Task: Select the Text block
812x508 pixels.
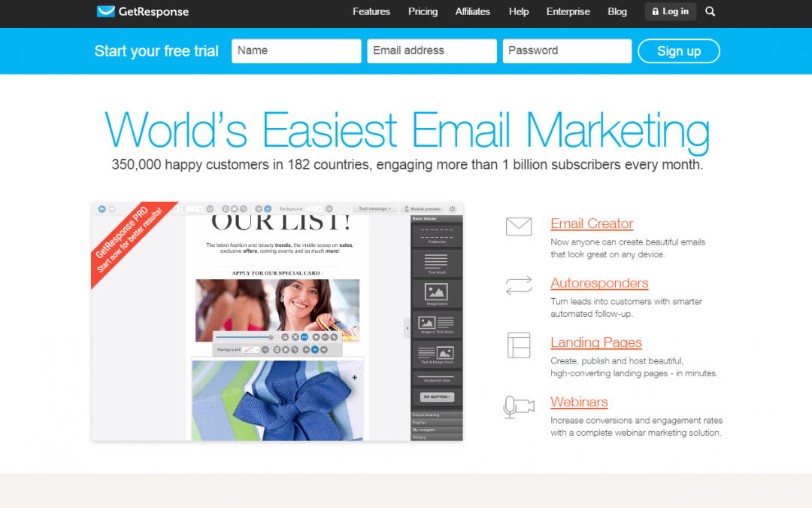Action: pyautogui.click(x=437, y=263)
